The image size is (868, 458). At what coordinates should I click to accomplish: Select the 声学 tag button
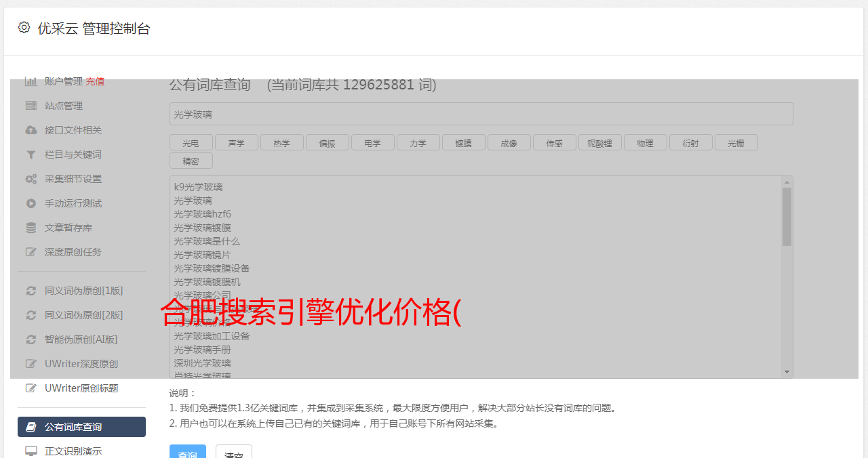237,142
